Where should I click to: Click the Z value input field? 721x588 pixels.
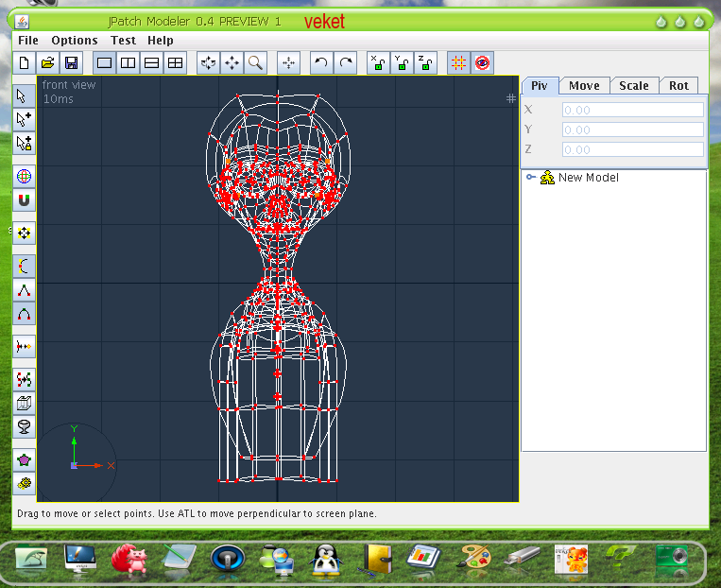click(633, 149)
